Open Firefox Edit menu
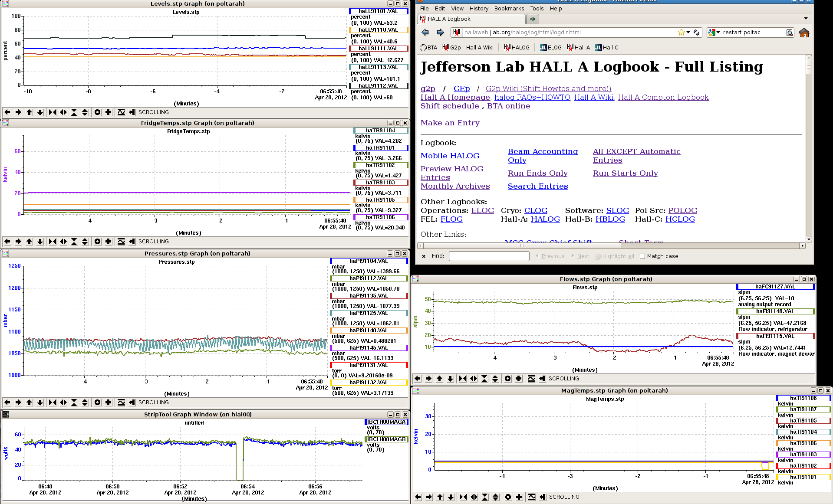 pos(440,9)
